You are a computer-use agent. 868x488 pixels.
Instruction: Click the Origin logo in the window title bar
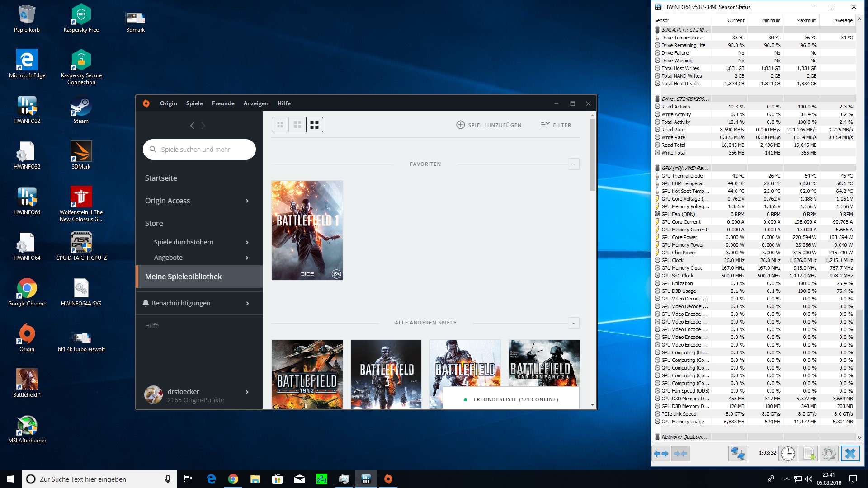pos(146,103)
